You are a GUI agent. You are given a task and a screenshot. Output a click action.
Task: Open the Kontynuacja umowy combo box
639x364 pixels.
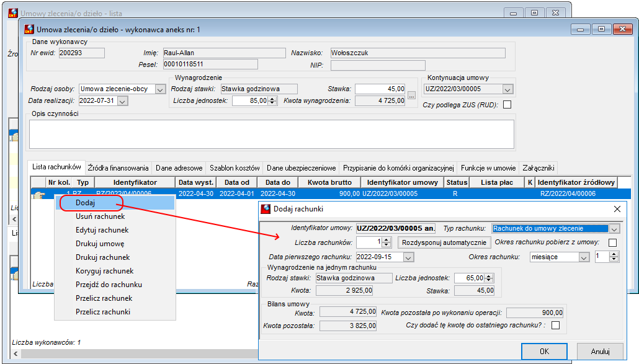(x=507, y=89)
